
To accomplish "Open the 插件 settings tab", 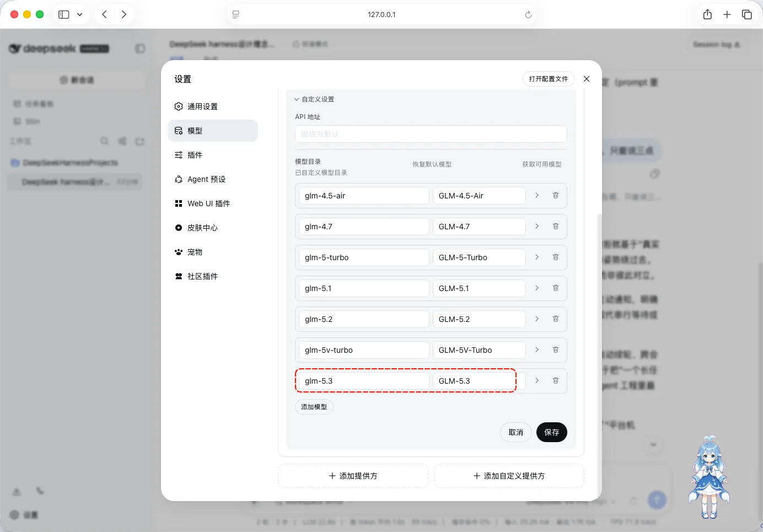I will (213, 155).
